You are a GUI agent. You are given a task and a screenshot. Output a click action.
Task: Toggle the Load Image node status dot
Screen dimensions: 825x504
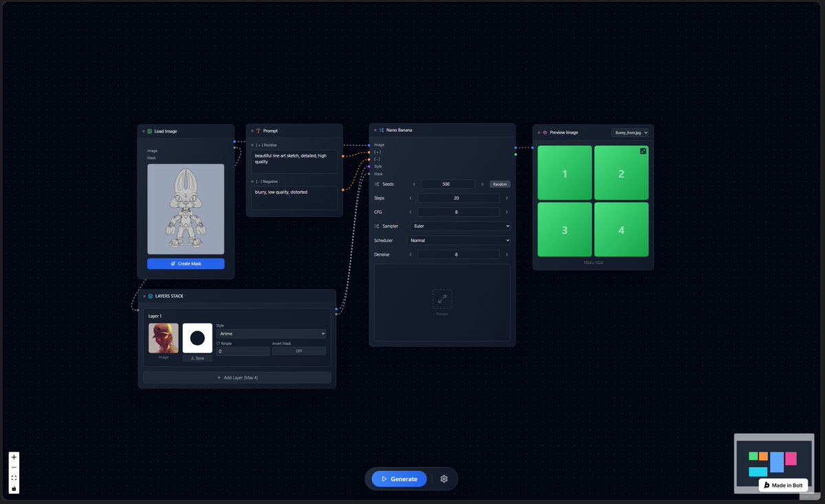click(x=144, y=131)
